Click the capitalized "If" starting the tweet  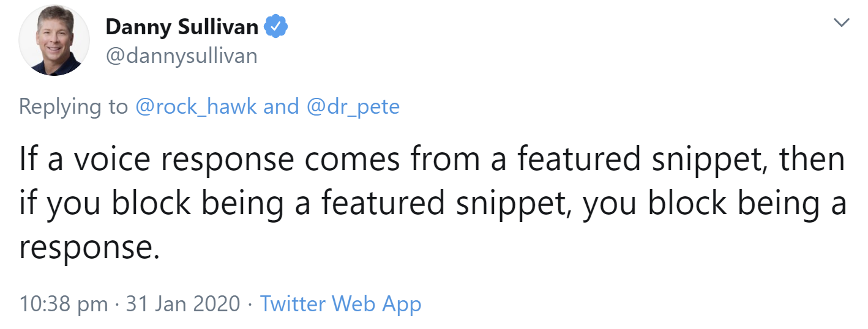point(28,160)
